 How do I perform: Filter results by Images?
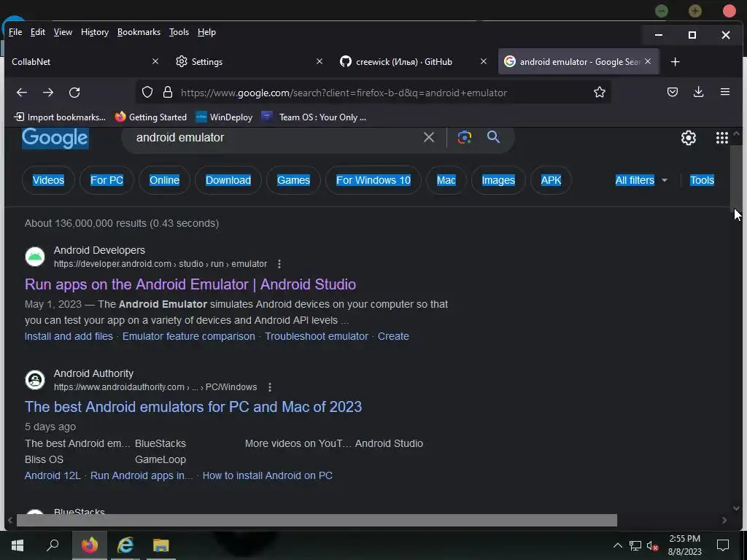(x=498, y=180)
